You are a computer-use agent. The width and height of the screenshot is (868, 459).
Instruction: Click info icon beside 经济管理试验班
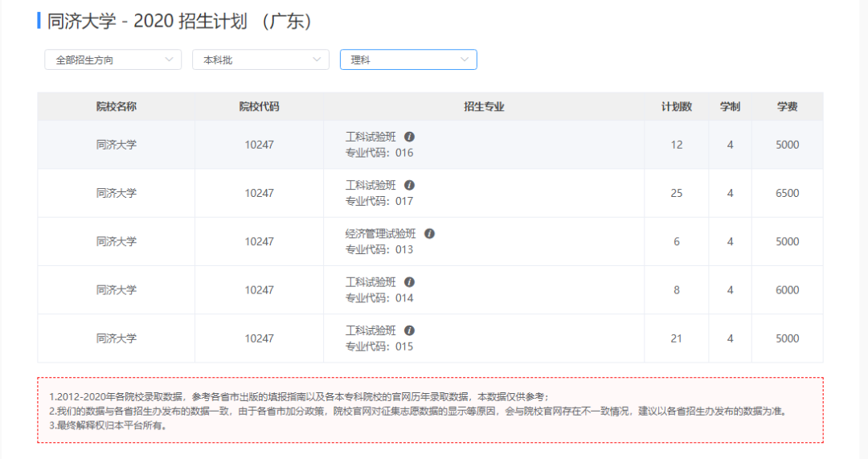click(429, 234)
